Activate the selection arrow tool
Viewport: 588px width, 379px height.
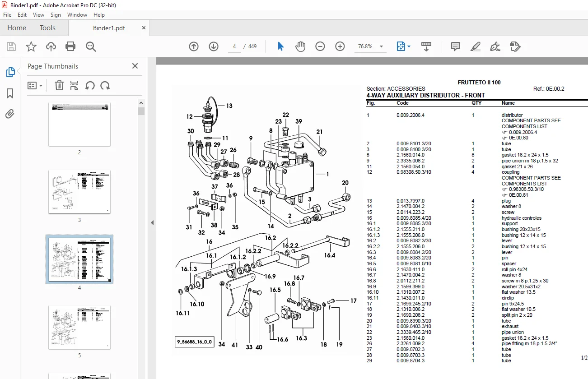click(280, 46)
